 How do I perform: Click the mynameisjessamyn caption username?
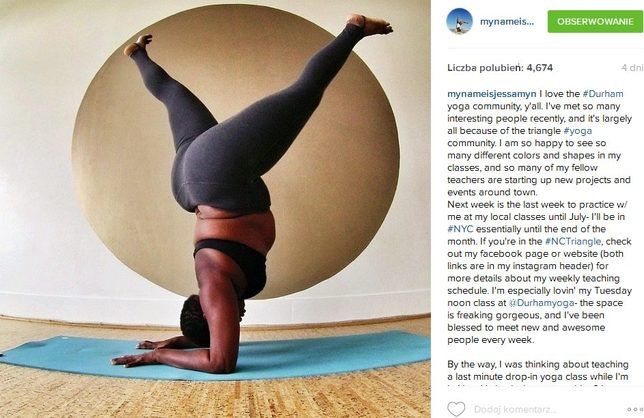(x=492, y=94)
